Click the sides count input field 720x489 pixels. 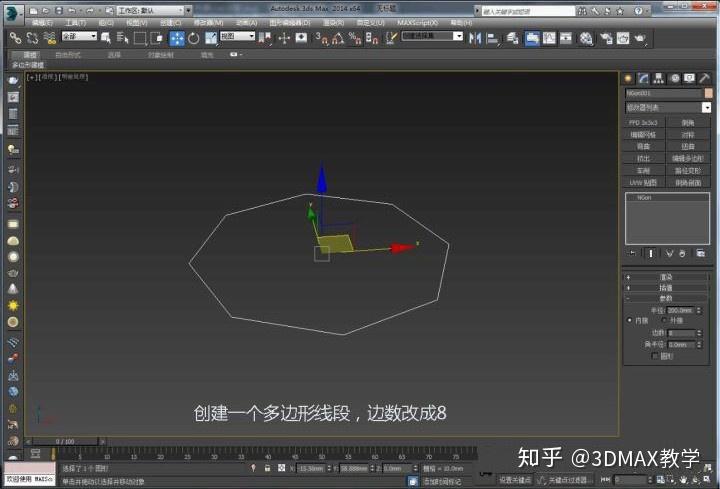[681, 333]
